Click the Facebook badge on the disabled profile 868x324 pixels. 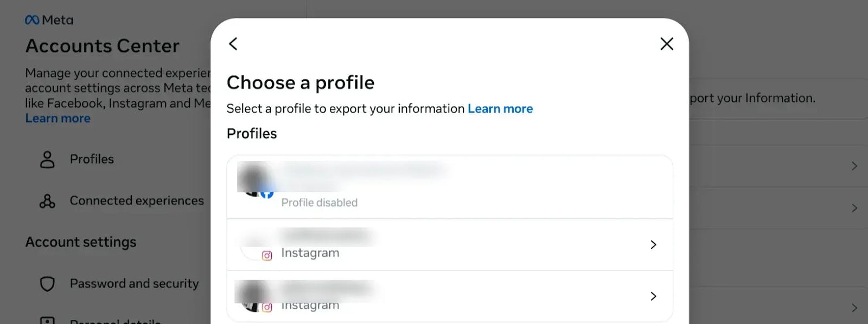tap(267, 193)
